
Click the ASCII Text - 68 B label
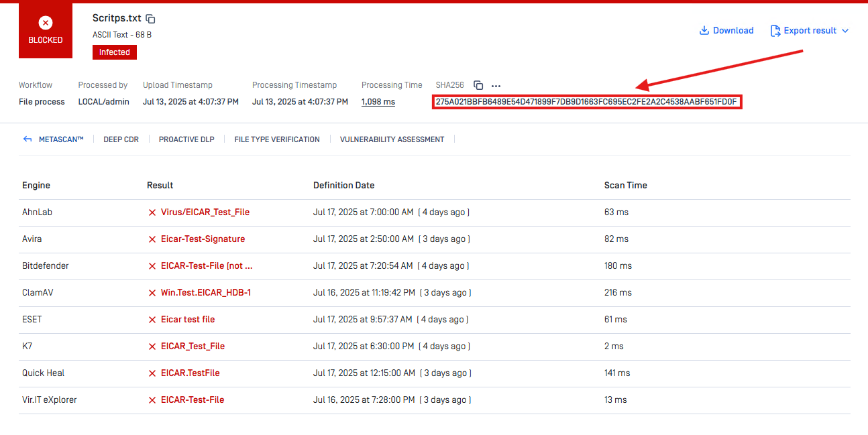pos(122,35)
